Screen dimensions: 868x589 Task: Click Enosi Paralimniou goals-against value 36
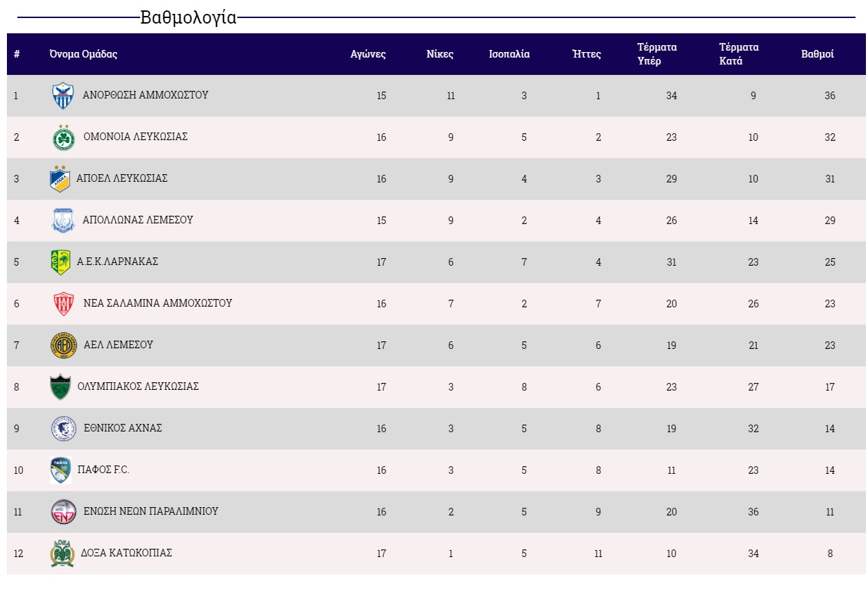click(754, 512)
